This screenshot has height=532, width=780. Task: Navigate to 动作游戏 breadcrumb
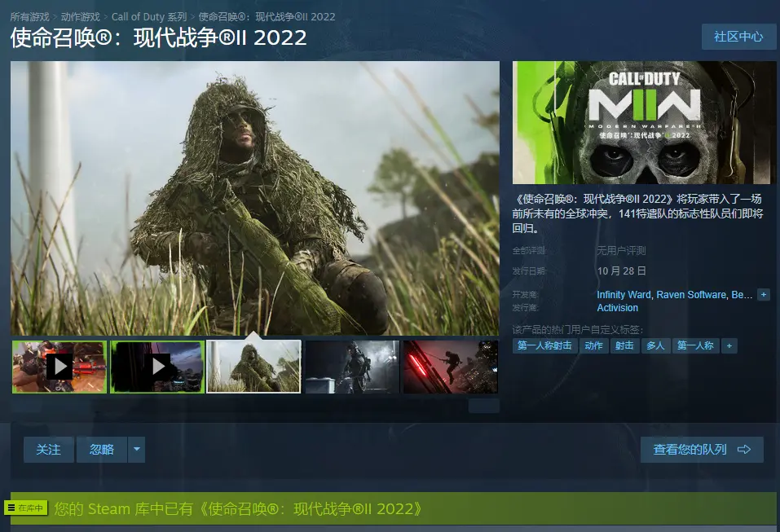click(81, 17)
